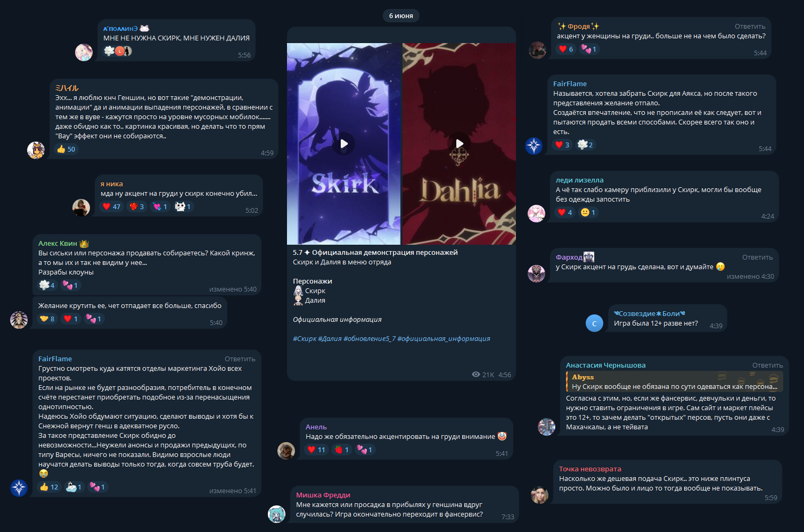Open the #обновление5_7 hashtag

coord(370,339)
